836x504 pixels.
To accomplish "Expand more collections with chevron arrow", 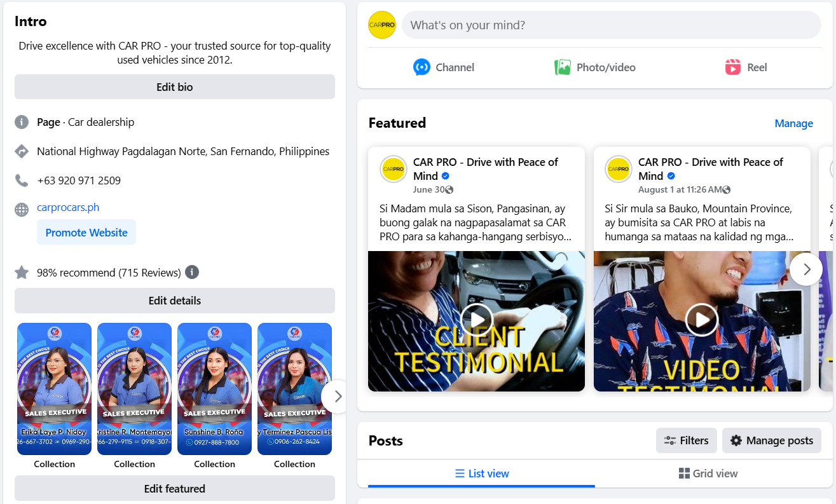I will point(338,397).
